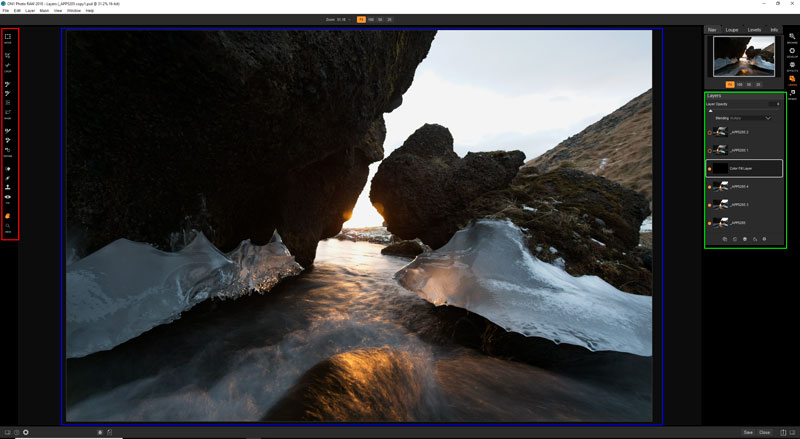Open the Layer menu

[x=29, y=10]
